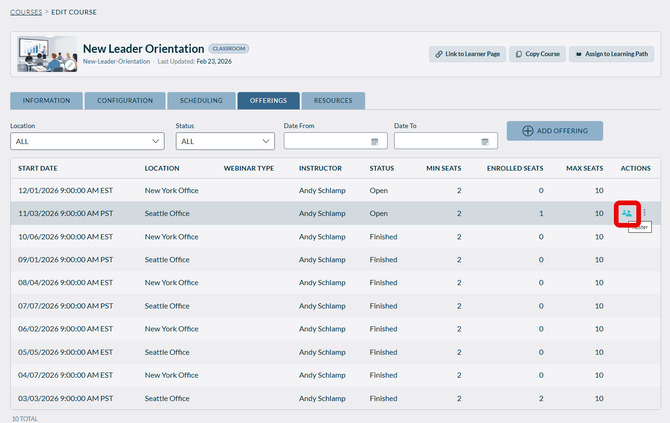Viewport: 670px width, 423px height.
Task: Sort by Min Seats column header
Action: click(444, 168)
